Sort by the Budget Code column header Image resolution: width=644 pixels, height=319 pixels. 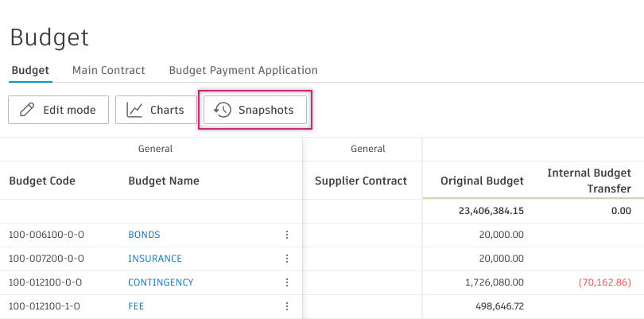(42, 181)
